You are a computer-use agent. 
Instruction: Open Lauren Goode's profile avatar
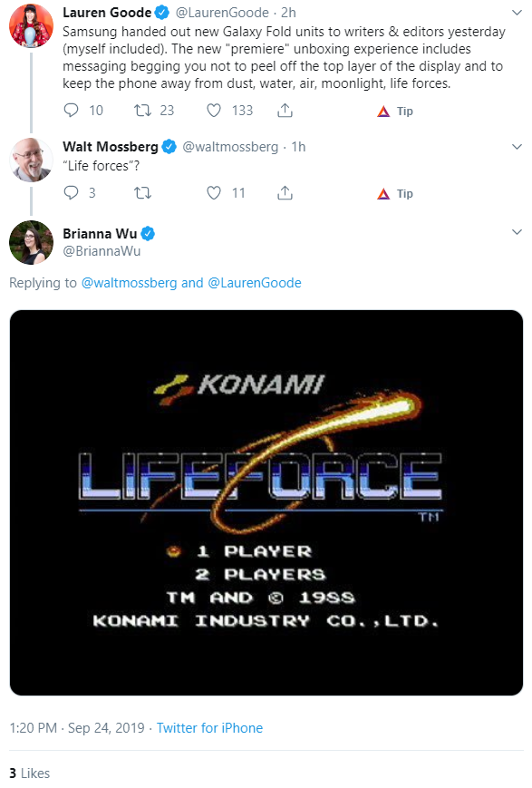[31, 25]
